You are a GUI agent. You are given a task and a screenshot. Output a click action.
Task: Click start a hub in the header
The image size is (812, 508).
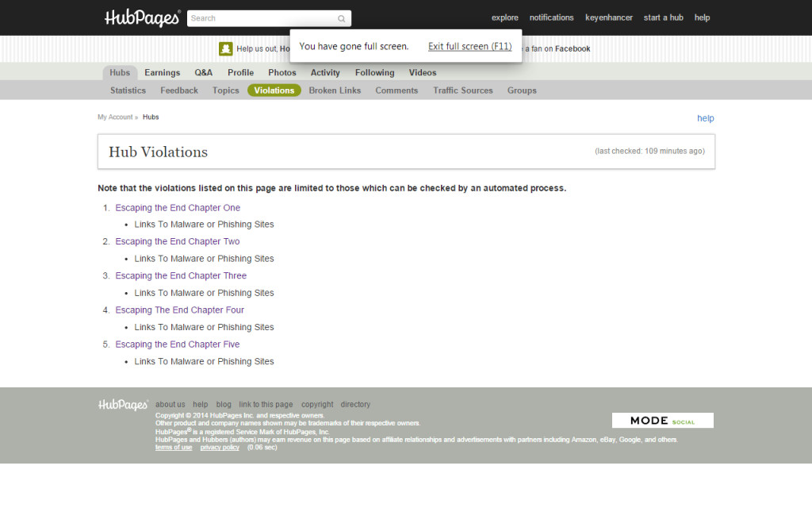tap(664, 17)
